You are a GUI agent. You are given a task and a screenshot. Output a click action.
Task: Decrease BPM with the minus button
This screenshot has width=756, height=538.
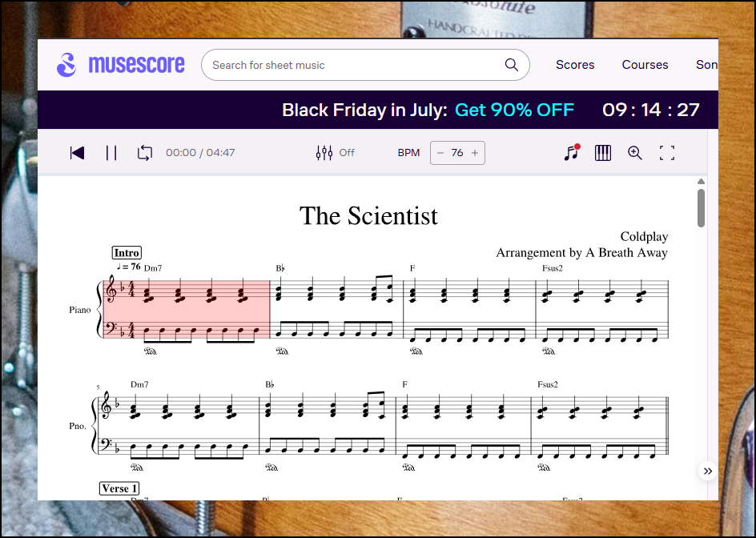coord(440,153)
